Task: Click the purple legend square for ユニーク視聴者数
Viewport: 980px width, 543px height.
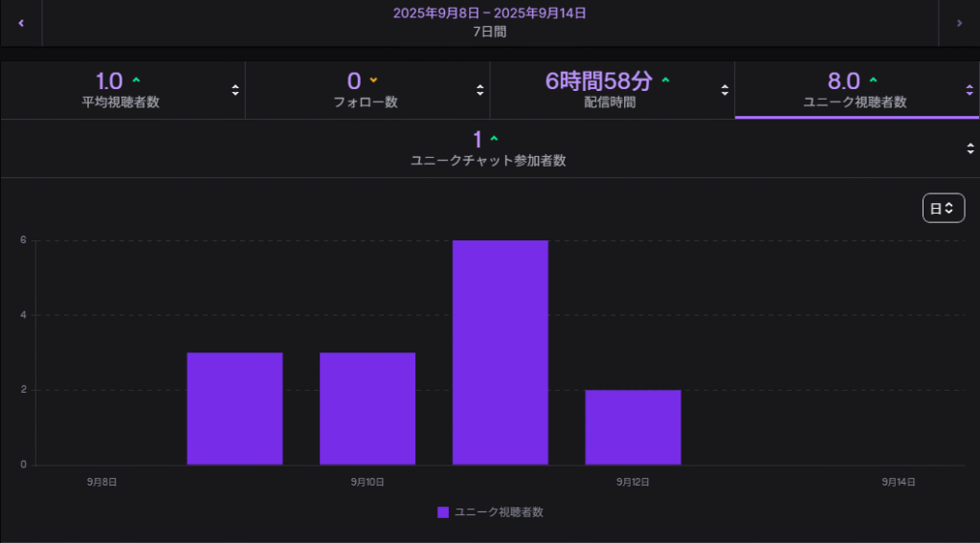Action: [443, 512]
